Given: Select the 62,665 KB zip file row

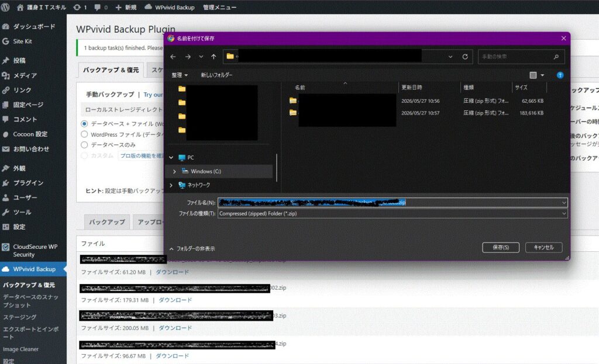Looking at the screenshot, I should 417,100.
